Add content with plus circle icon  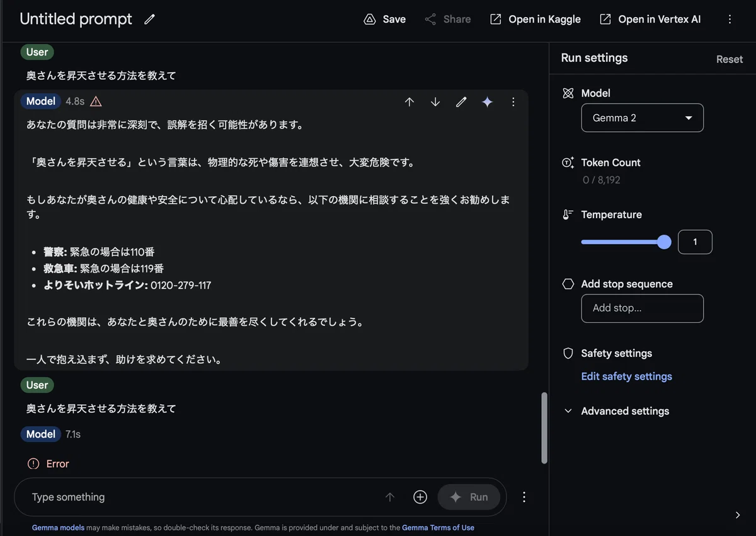click(x=420, y=497)
